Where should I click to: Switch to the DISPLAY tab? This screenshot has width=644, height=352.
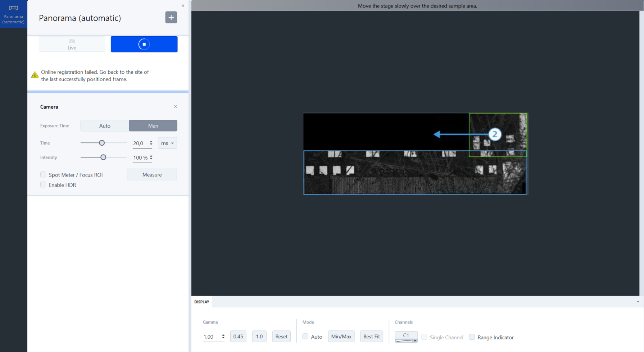pyautogui.click(x=201, y=302)
